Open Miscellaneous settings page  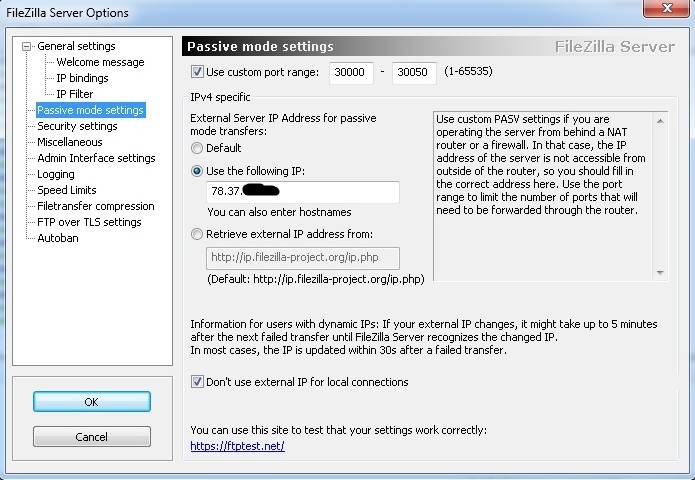coord(70,142)
